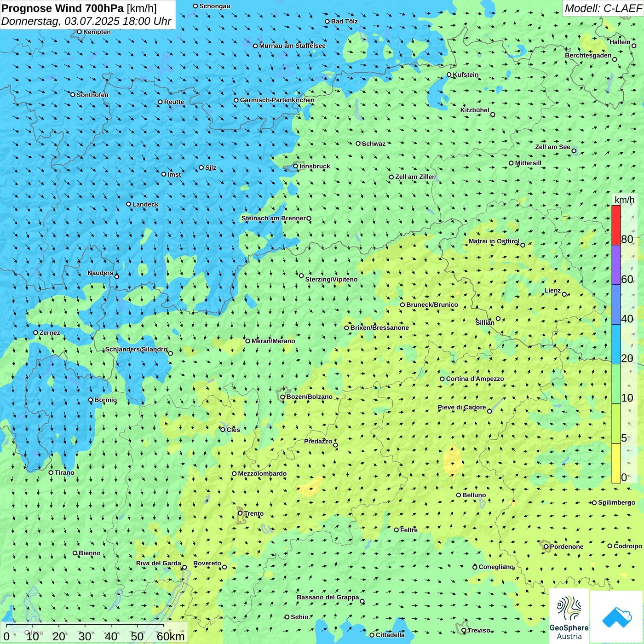This screenshot has height=644, width=644.
Task: Click the Innsbruck city marker
Action: (296, 166)
